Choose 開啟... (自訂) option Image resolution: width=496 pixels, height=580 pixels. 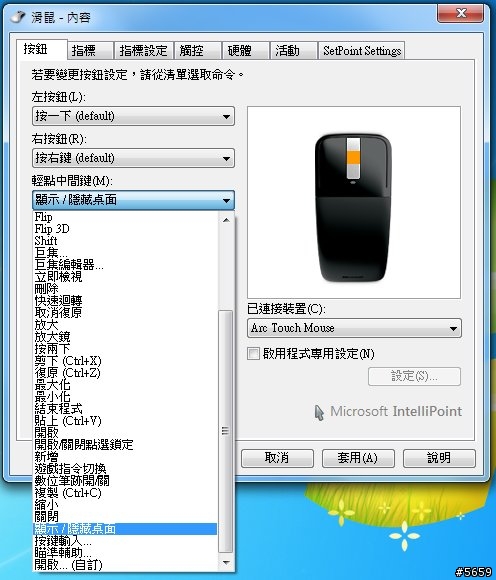[x=125, y=565]
